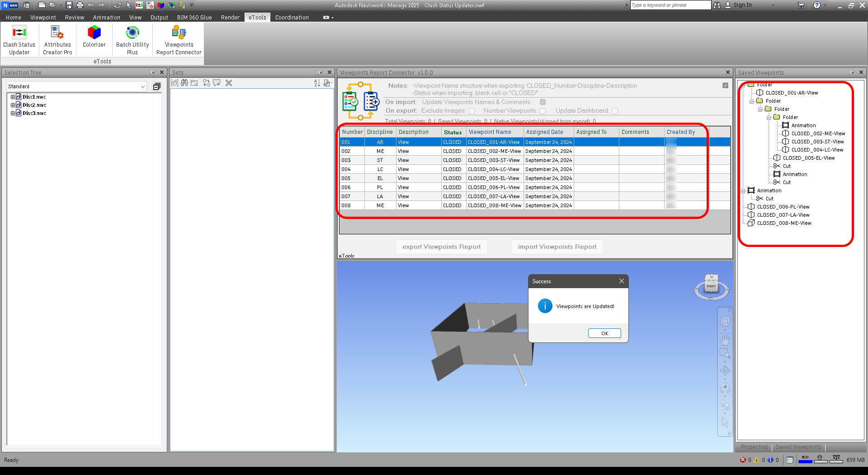Click the Select arrow in navigation bar
This screenshot has width=868, height=475.
coord(725,422)
